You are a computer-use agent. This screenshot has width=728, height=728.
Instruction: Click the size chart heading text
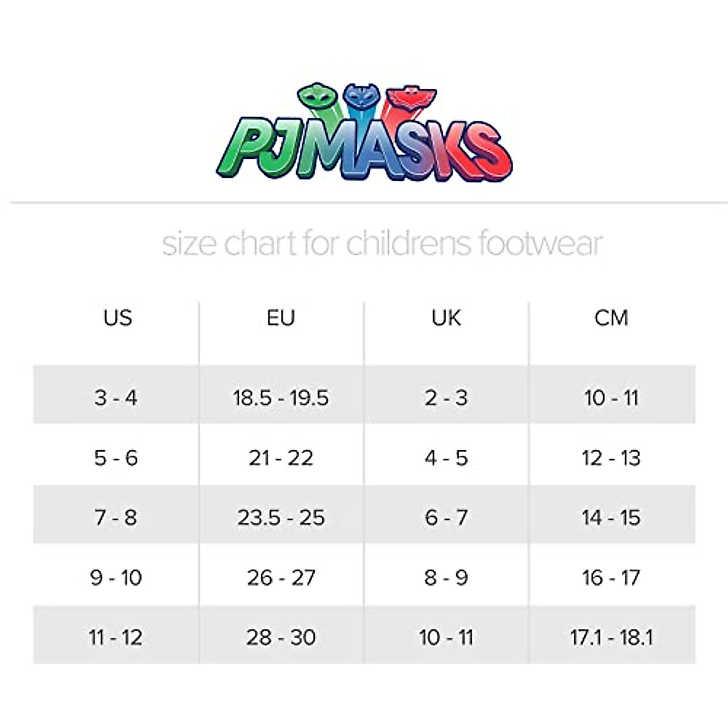click(x=382, y=243)
